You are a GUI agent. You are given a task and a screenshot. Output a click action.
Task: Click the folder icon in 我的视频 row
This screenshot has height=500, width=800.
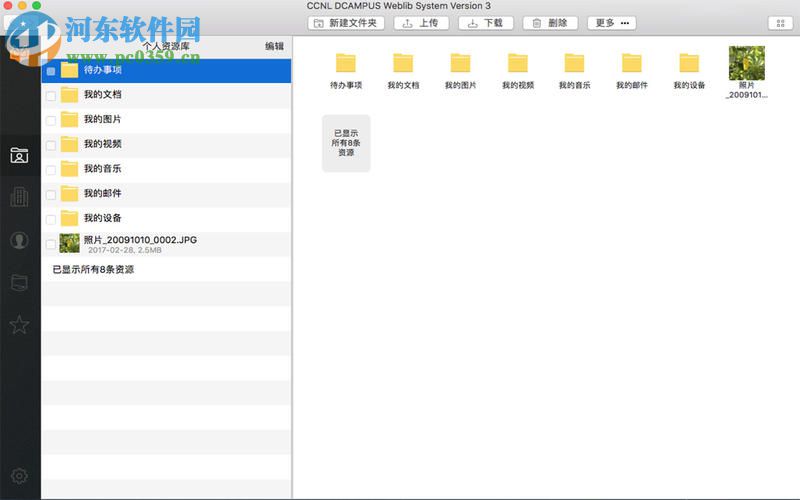tap(69, 144)
